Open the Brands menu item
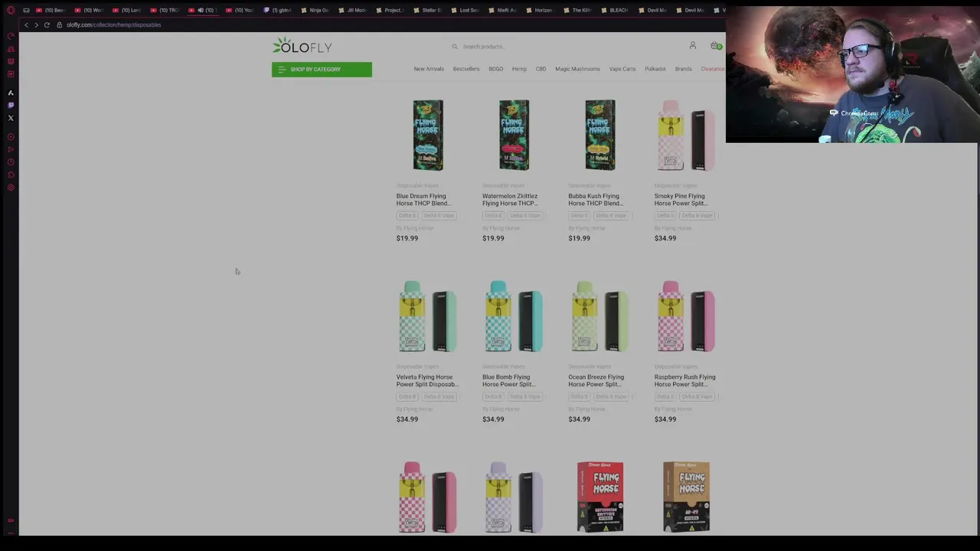This screenshot has width=980, height=551. coord(683,69)
